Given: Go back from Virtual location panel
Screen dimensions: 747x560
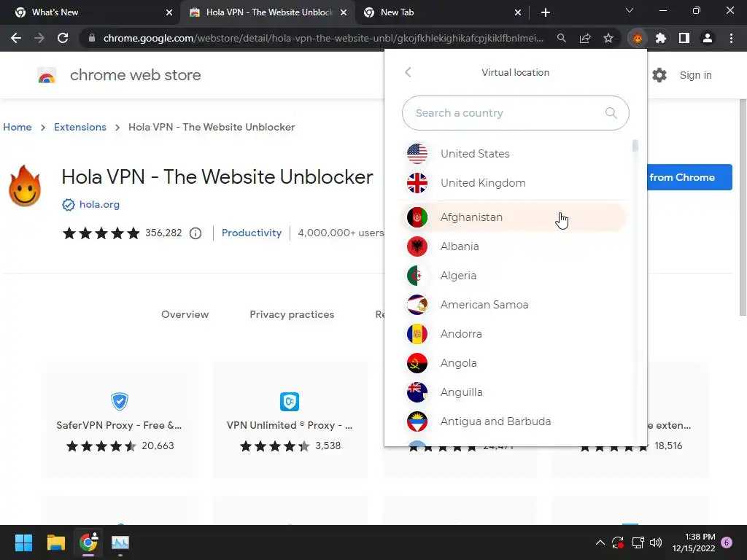Looking at the screenshot, I should (408, 72).
